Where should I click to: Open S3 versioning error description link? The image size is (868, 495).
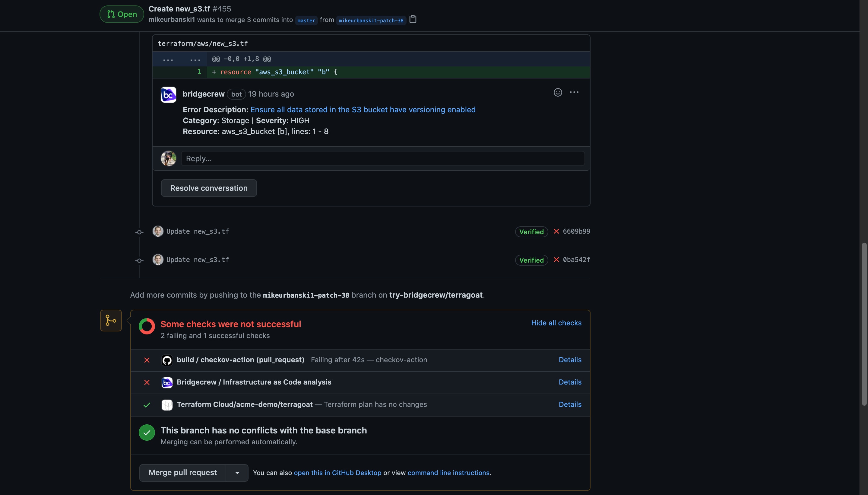click(363, 110)
